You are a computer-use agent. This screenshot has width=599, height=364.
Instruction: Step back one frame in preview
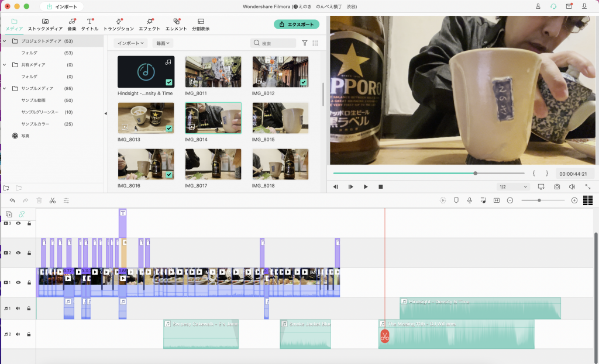point(335,186)
